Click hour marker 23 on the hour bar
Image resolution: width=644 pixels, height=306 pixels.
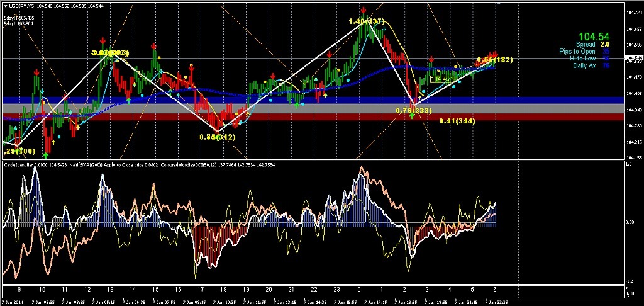click(337, 290)
